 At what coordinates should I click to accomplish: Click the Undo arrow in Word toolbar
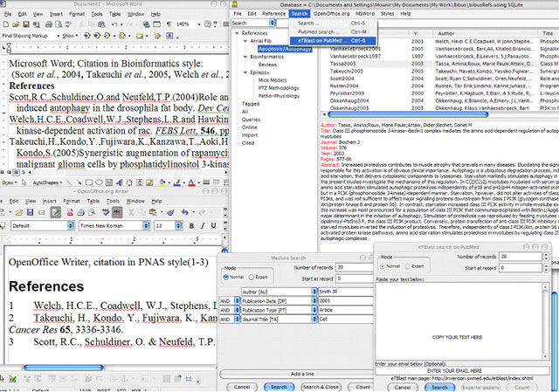pyautogui.click(x=114, y=24)
